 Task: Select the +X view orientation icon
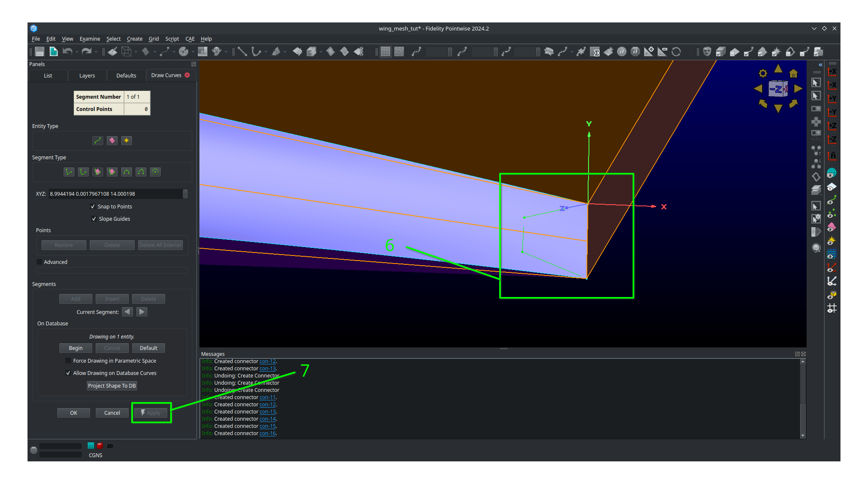832,72
